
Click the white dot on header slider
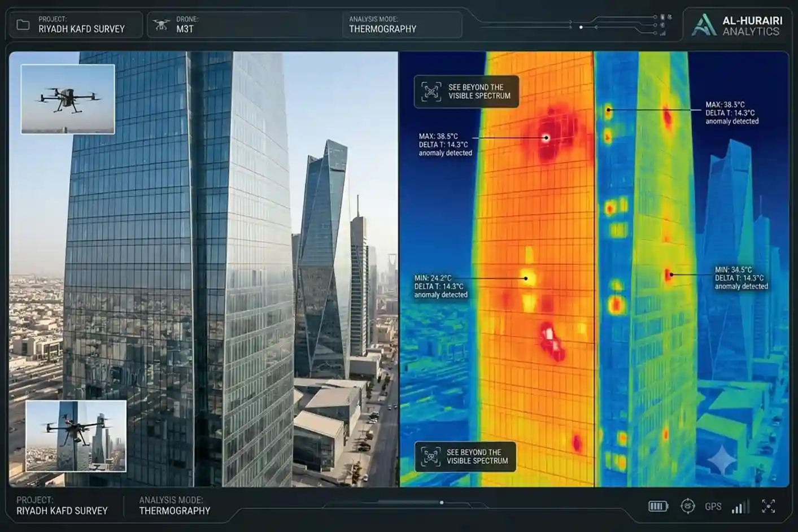click(581, 27)
